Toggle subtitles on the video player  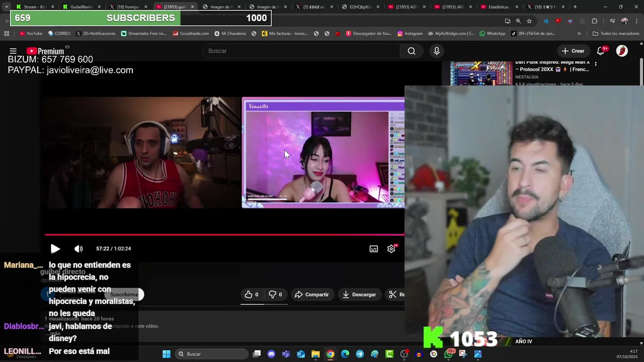(374, 249)
